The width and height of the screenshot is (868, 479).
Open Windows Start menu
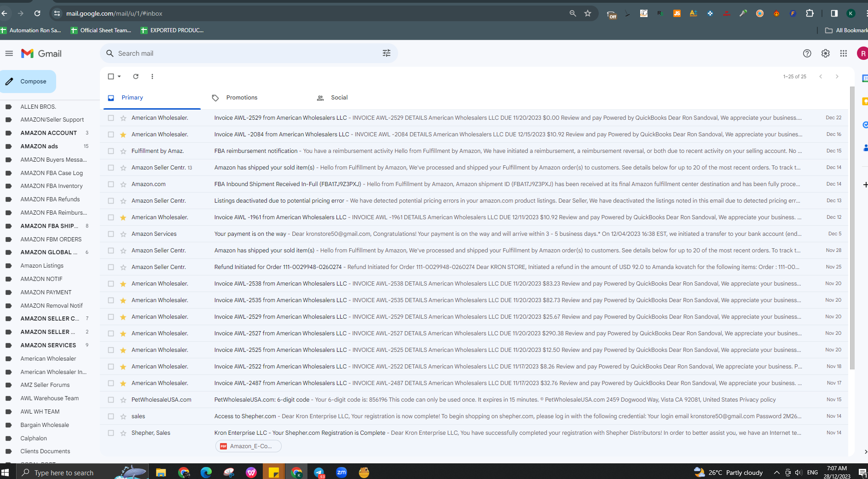pos(5,473)
